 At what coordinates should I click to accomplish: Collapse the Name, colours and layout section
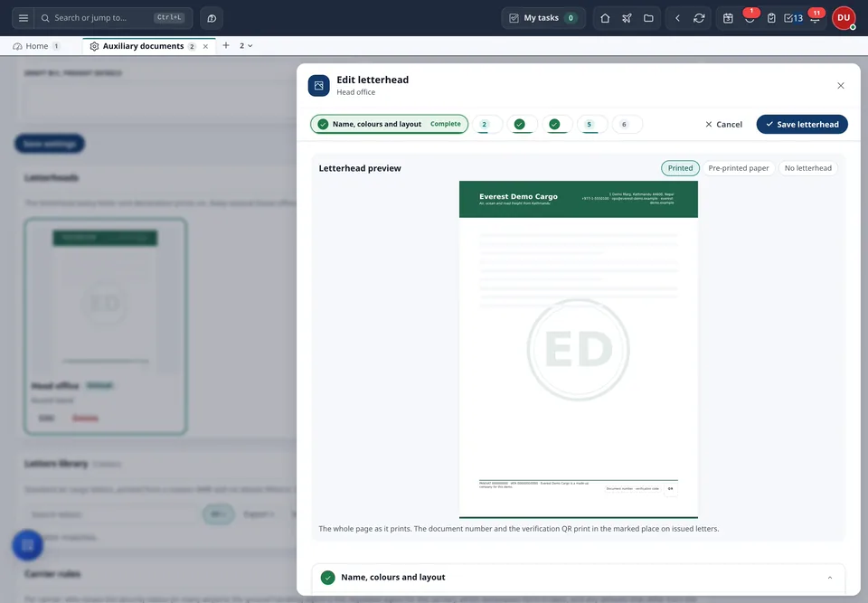(830, 578)
